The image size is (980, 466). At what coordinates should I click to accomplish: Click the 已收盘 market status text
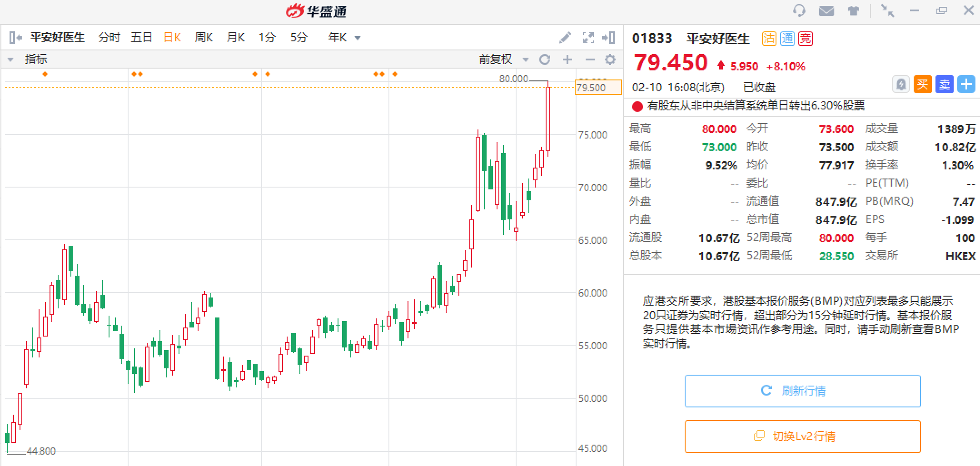[x=759, y=87]
